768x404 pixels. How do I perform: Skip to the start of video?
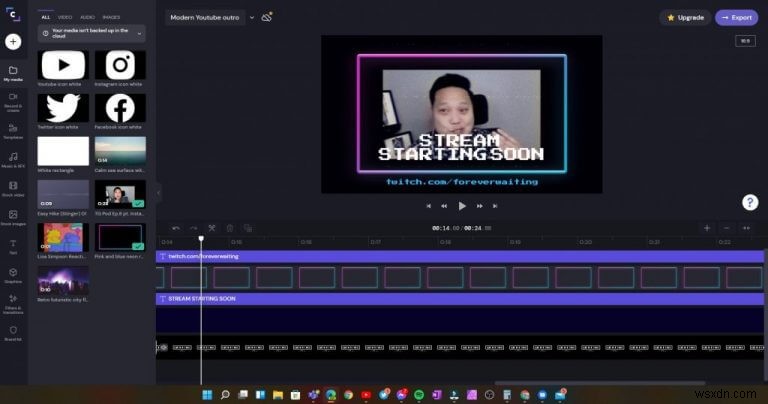click(429, 206)
